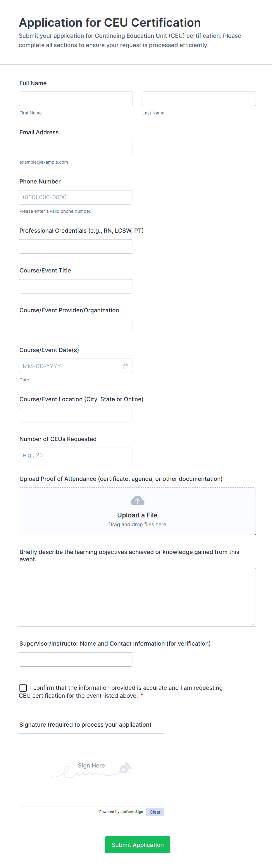Click the Upload a File area
Viewport: 272px width, 868px height.
click(x=137, y=515)
